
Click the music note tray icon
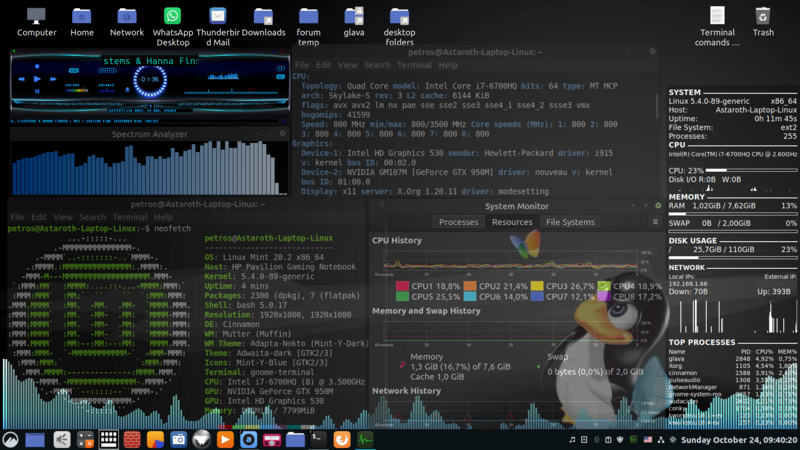pos(572,439)
